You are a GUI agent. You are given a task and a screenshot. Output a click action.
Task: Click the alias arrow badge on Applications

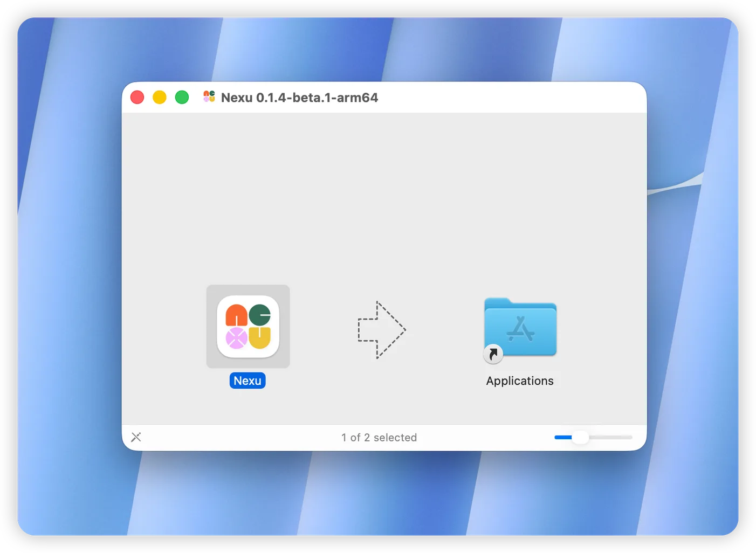492,354
